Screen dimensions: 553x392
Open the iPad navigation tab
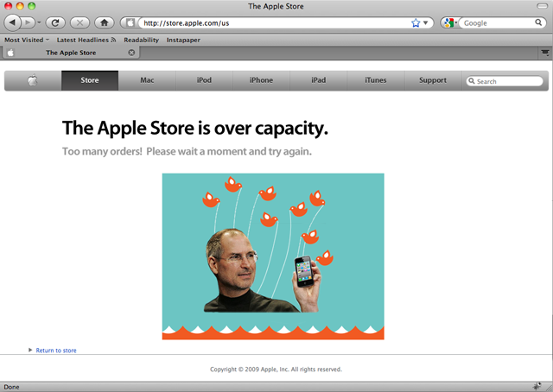(319, 80)
